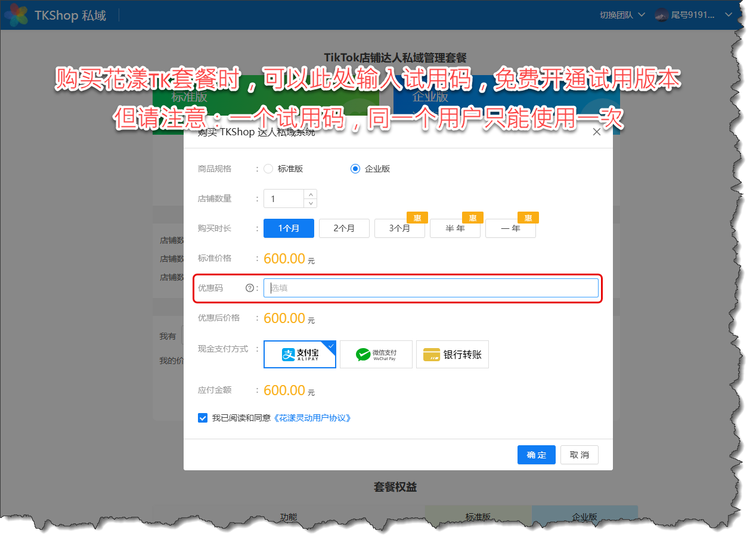Choose the 2个月 purchase duration
Viewport: 756px width, 543px height.
point(344,228)
